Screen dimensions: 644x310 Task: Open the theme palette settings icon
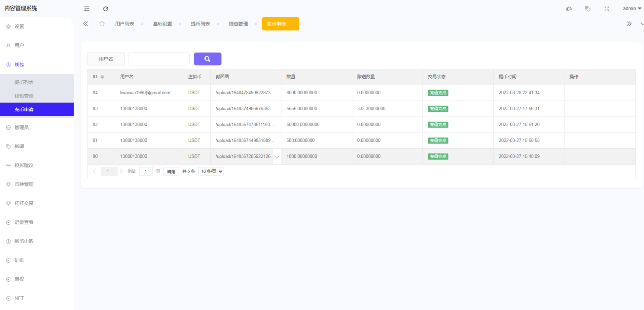pos(569,9)
